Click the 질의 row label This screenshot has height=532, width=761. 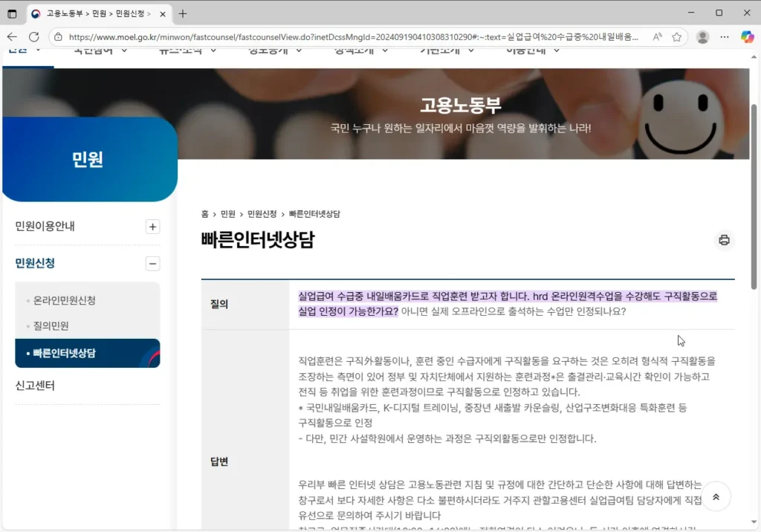tap(219, 305)
